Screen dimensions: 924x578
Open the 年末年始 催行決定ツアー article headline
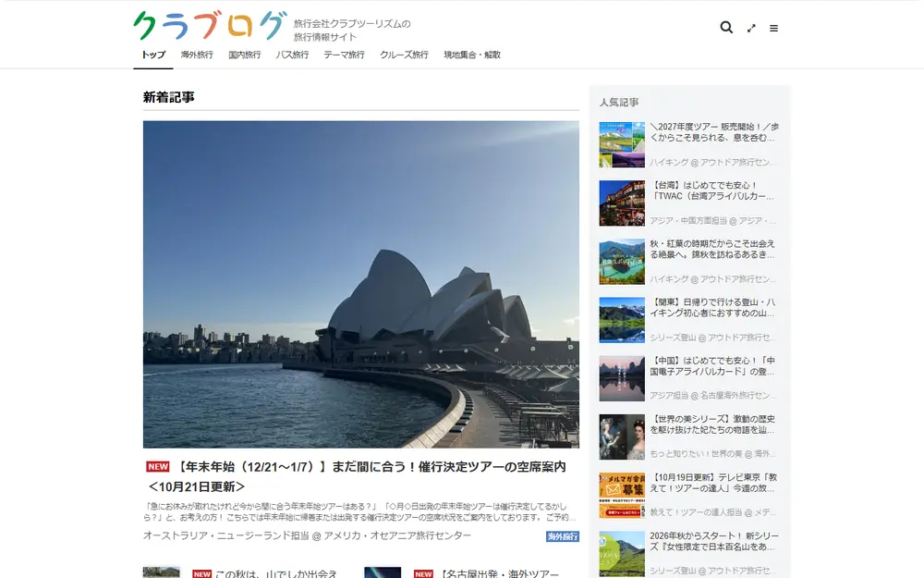(357, 476)
